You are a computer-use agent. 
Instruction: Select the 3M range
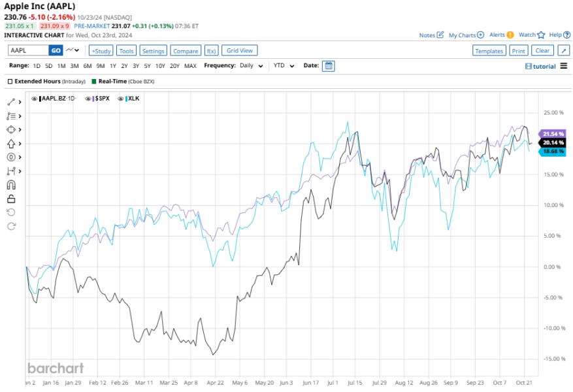[74, 66]
